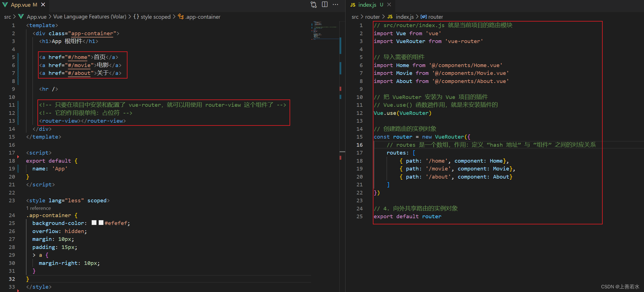Click '@/components/Movie.vue' import path
The image size is (644, 292).
pyautogui.click(x=470, y=73)
